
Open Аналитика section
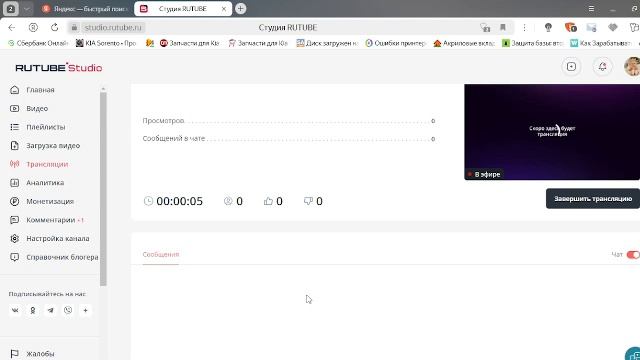pos(45,183)
